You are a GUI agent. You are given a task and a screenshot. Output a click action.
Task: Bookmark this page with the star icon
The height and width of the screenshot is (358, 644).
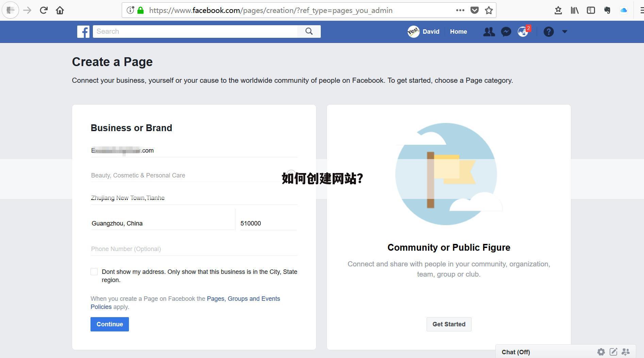click(x=489, y=10)
